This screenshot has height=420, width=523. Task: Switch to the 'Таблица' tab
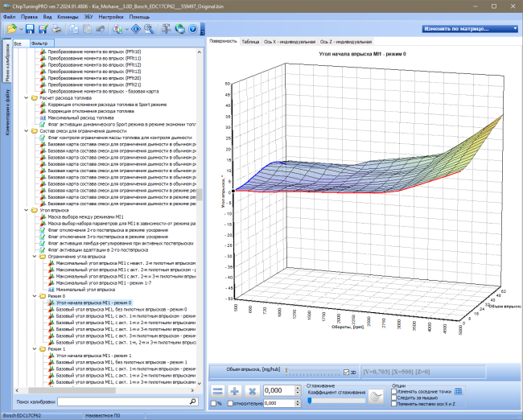coord(250,42)
